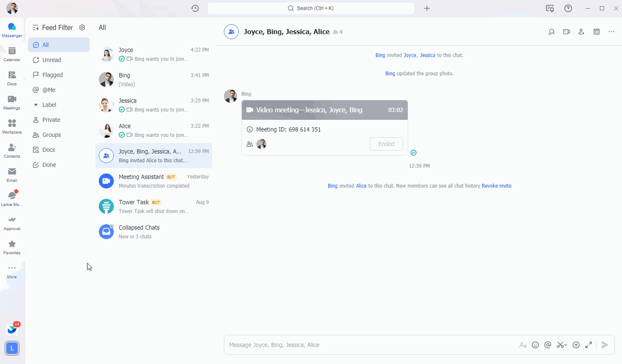Viewport: 622px width, 364px height.
Task: Open the screenshot scissors dropdown
Action: [x=562, y=345]
